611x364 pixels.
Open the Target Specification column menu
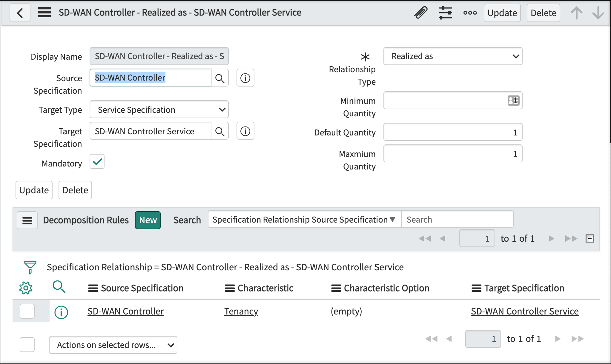click(476, 288)
